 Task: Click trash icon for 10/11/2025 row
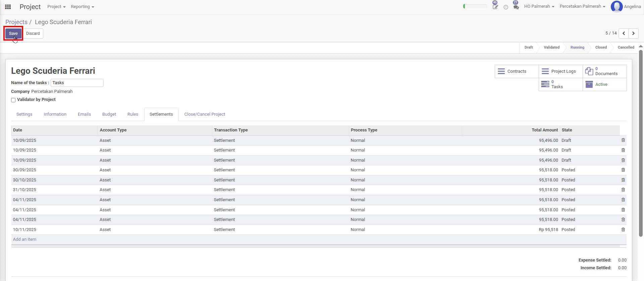[x=623, y=230]
